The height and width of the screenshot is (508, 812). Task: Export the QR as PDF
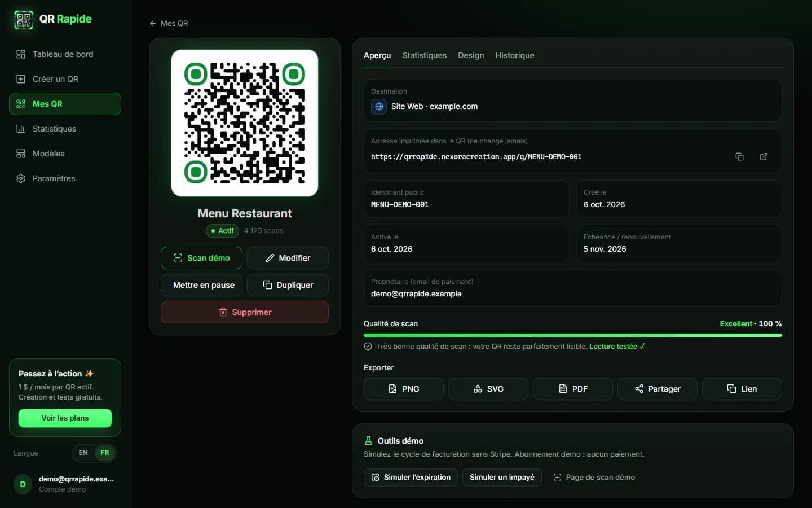(573, 389)
